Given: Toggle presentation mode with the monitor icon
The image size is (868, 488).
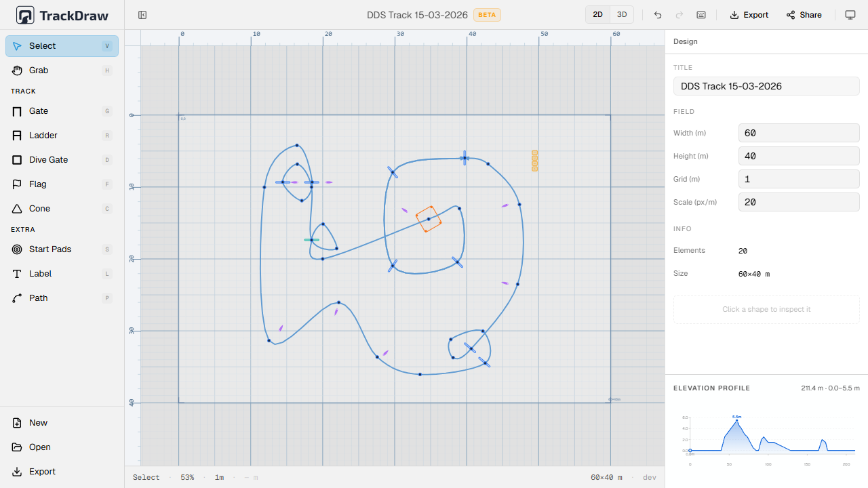Looking at the screenshot, I should (850, 14).
